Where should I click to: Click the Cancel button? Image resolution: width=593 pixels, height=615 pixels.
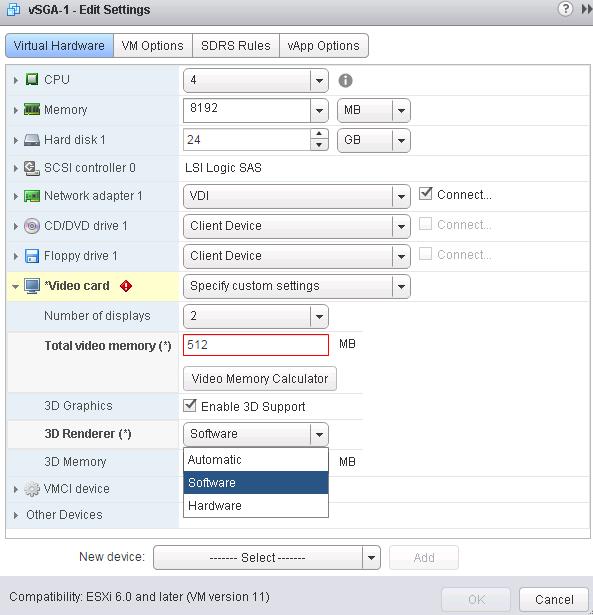coord(554,599)
